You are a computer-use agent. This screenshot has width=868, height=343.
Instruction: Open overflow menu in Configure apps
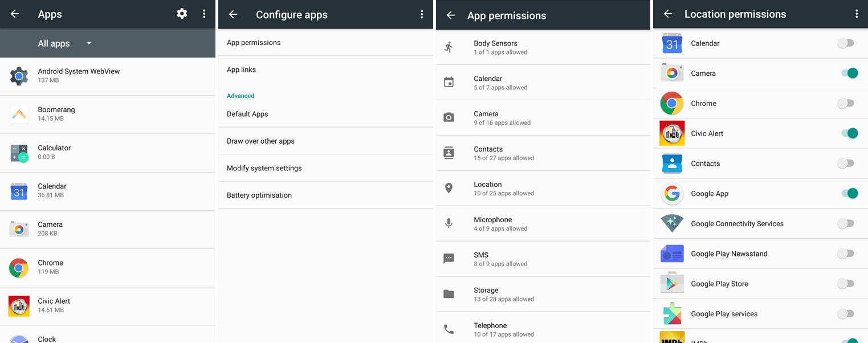click(x=422, y=14)
